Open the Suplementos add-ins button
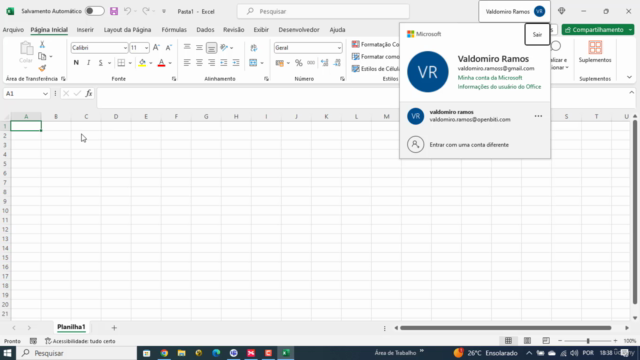Viewport: 640px width, 360px height. pyautogui.click(x=595, y=52)
